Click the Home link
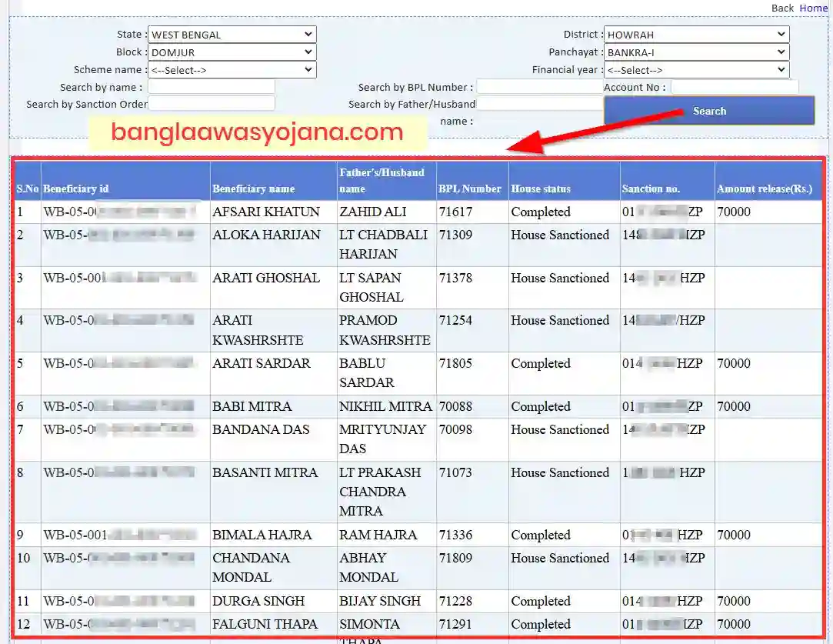 pyautogui.click(x=813, y=8)
